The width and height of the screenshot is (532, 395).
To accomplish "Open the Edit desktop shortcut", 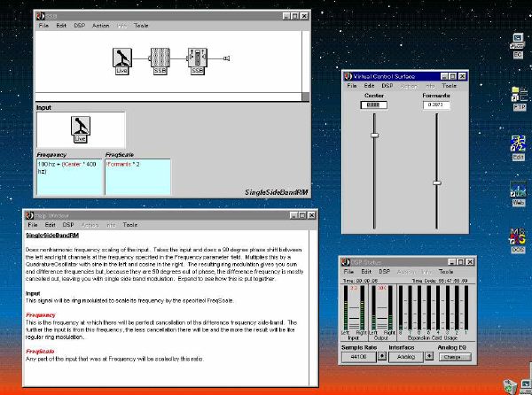I will tap(518, 144).
